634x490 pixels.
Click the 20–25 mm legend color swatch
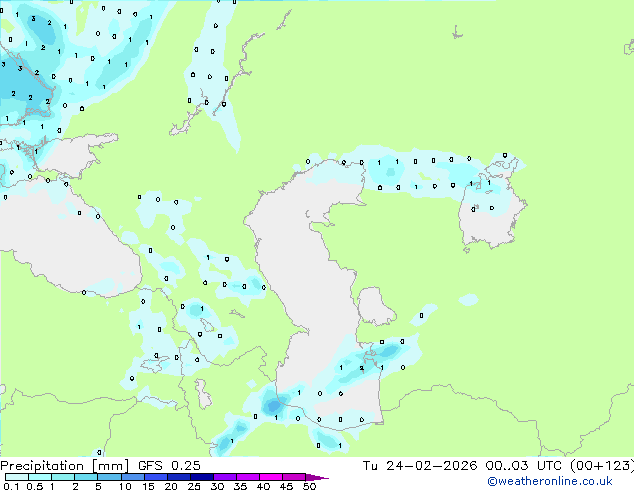tap(178, 477)
